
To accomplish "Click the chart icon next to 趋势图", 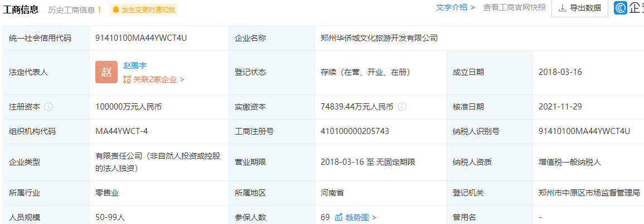I will (x=338, y=217).
